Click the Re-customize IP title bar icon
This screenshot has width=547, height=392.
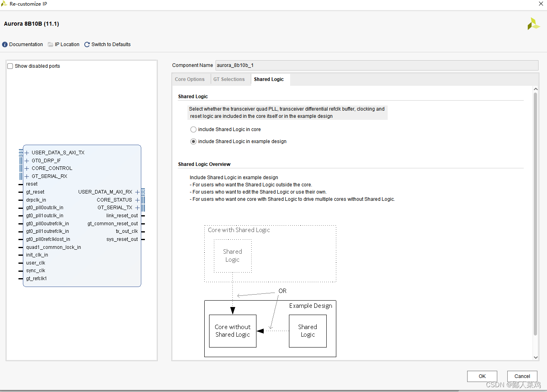point(5,4)
